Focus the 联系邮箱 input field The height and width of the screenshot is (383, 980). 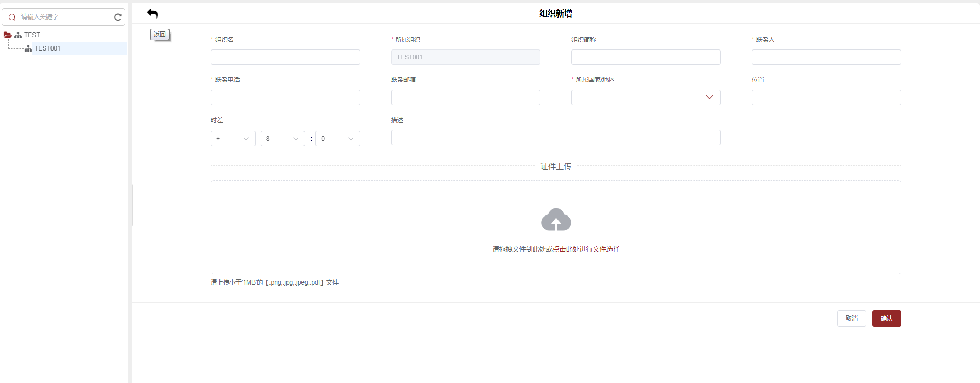(465, 97)
